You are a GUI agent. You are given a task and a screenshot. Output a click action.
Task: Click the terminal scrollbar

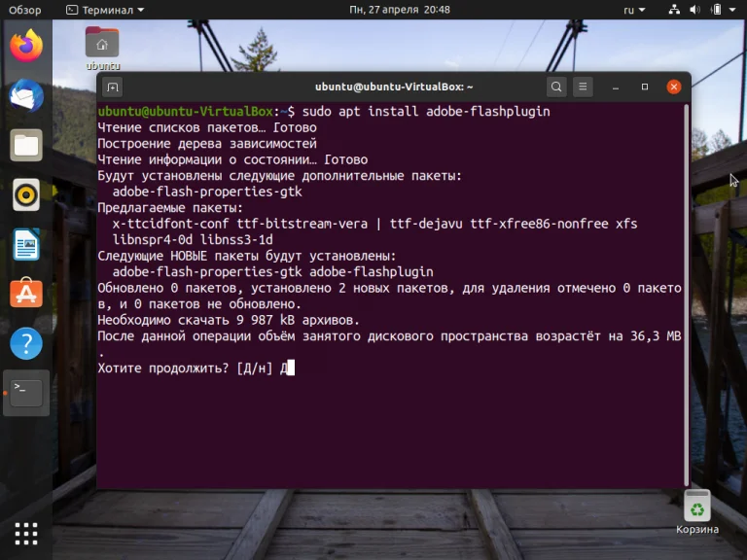pyautogui.click(x=686, y=295)
